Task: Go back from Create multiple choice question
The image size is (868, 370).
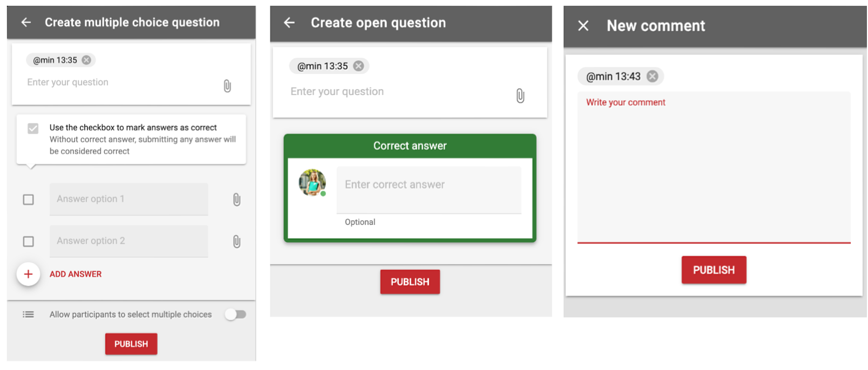Action: [26, 22]
